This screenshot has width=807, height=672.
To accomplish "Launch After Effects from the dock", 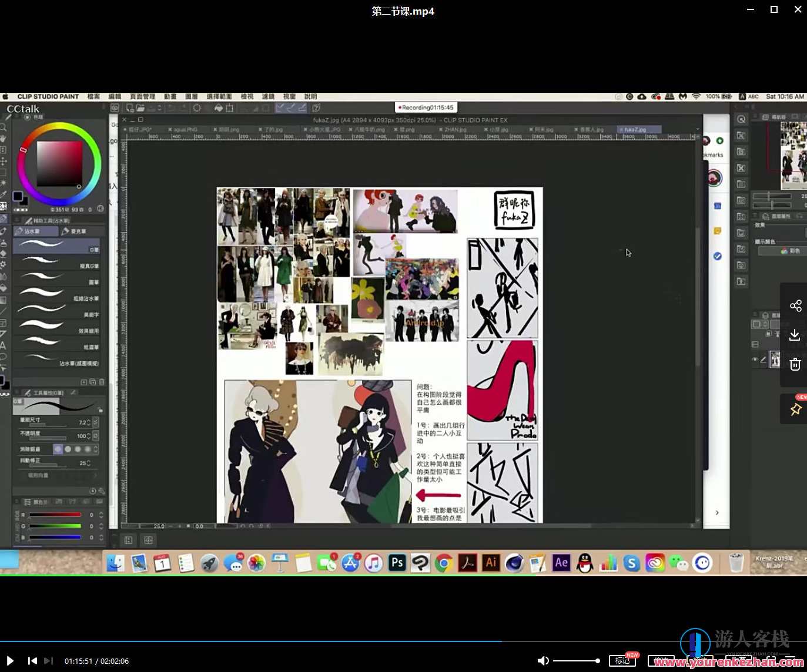I will click(x=561, y=563).
